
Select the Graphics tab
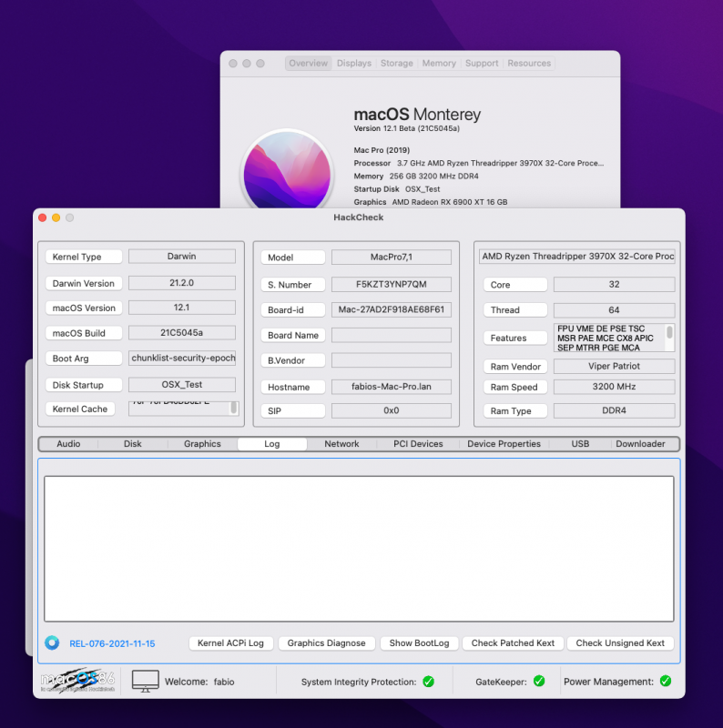click(202, 444)
